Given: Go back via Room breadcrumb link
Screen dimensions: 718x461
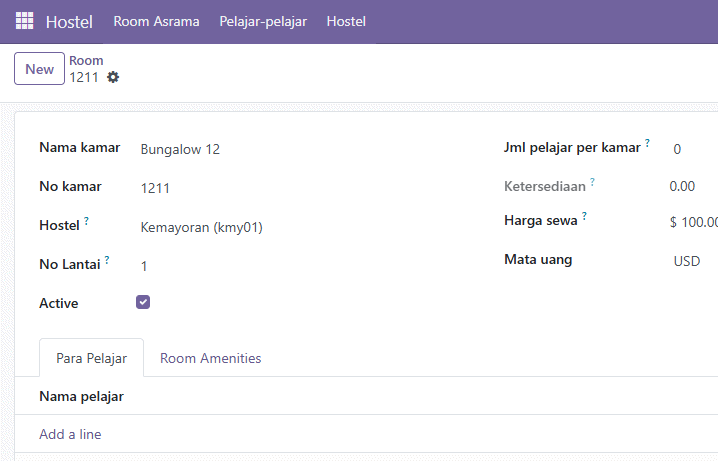Looking at the screenshot, I should pyautogui.click(x=86, y=60).
